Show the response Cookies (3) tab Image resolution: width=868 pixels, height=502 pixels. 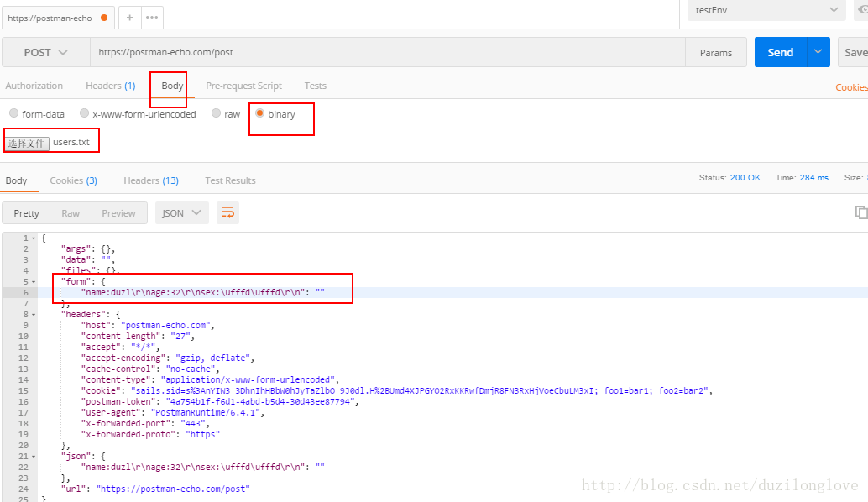(73, 180)
